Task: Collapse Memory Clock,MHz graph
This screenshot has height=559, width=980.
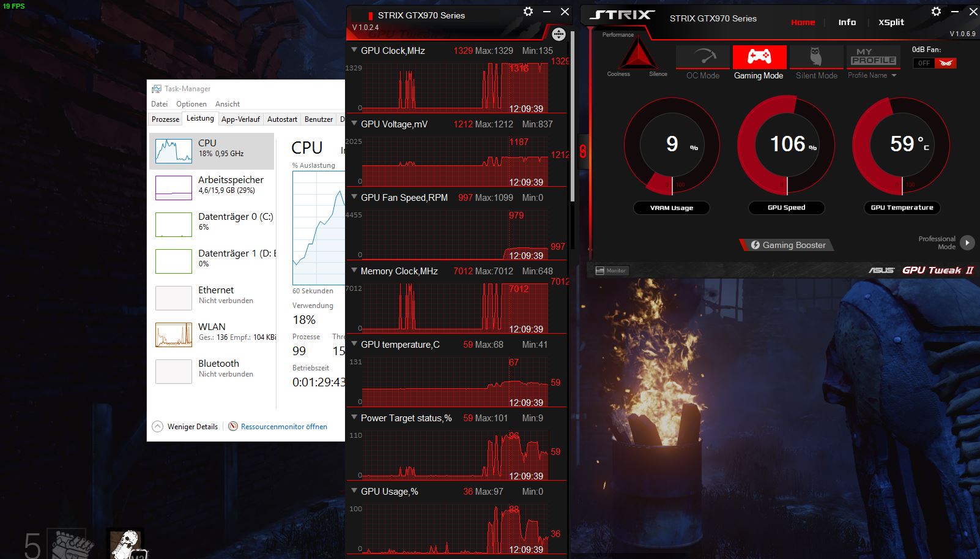Action: pos(354,271)
